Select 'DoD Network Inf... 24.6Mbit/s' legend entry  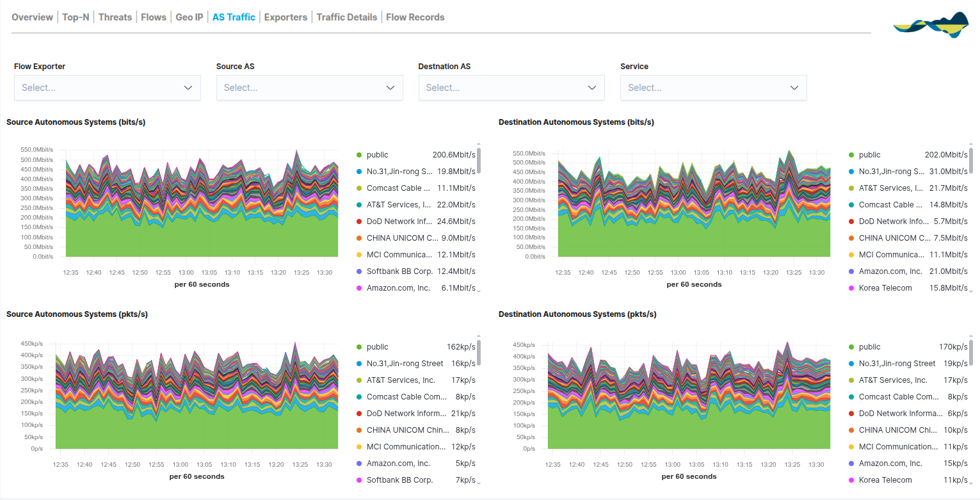coord(415,222)
